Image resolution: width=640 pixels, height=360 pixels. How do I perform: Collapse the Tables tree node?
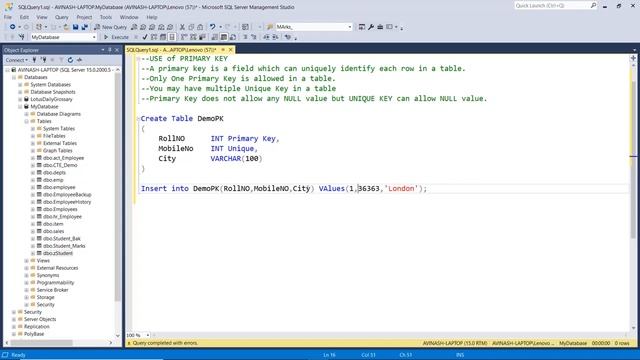coord(27,121)
